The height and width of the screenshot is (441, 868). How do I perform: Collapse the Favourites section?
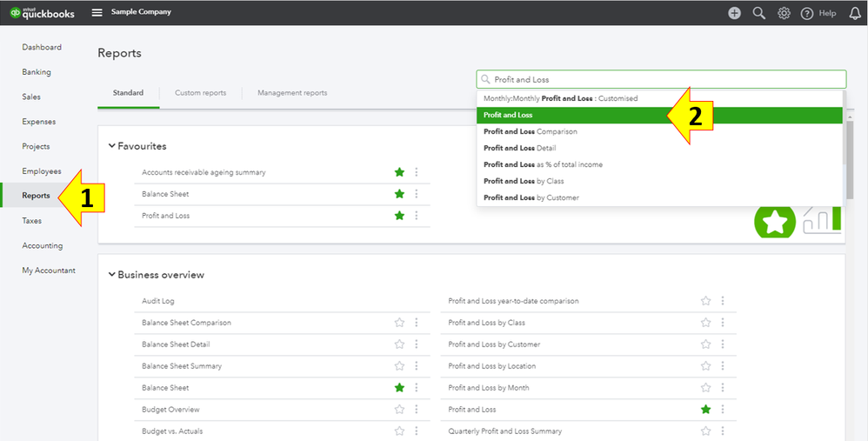click(x=111, y=146)
